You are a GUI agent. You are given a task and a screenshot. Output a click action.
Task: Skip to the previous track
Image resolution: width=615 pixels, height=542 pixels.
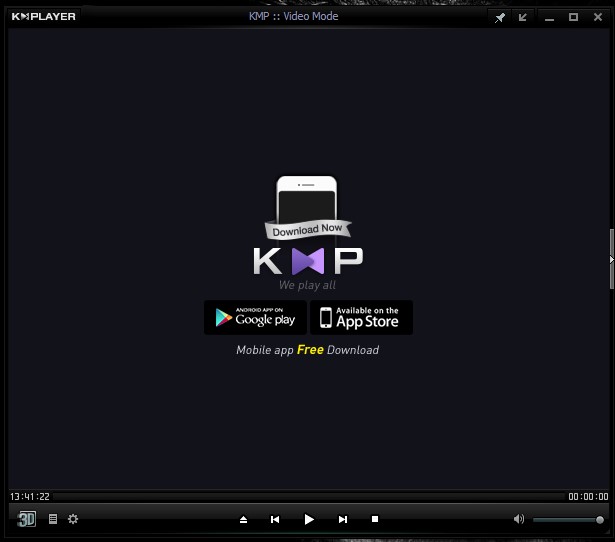(x=275, y=519)
